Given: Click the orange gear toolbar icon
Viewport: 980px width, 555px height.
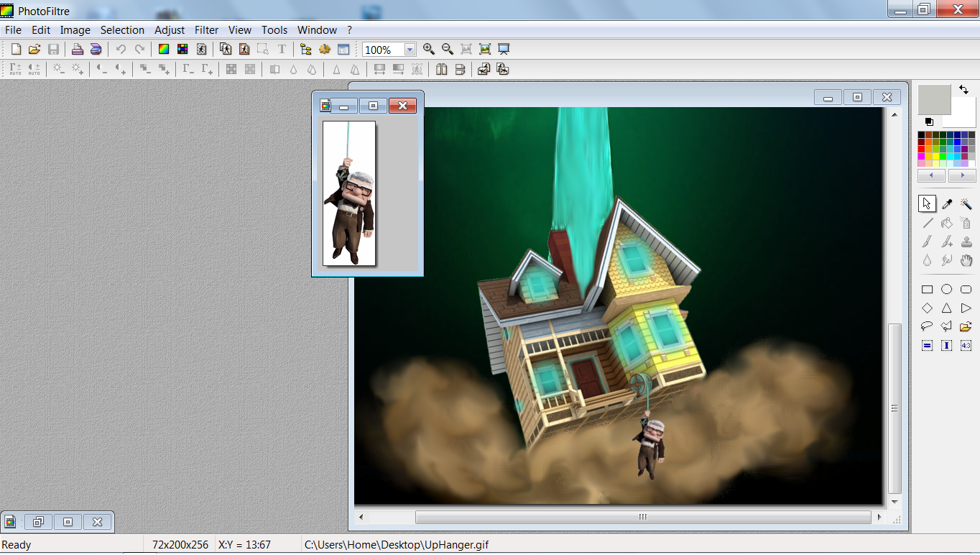Looking at the screenshot, I should coord(325,49).
